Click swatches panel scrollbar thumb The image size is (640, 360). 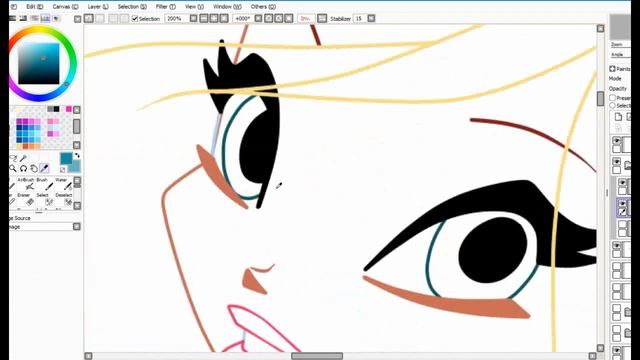(77, 127)
